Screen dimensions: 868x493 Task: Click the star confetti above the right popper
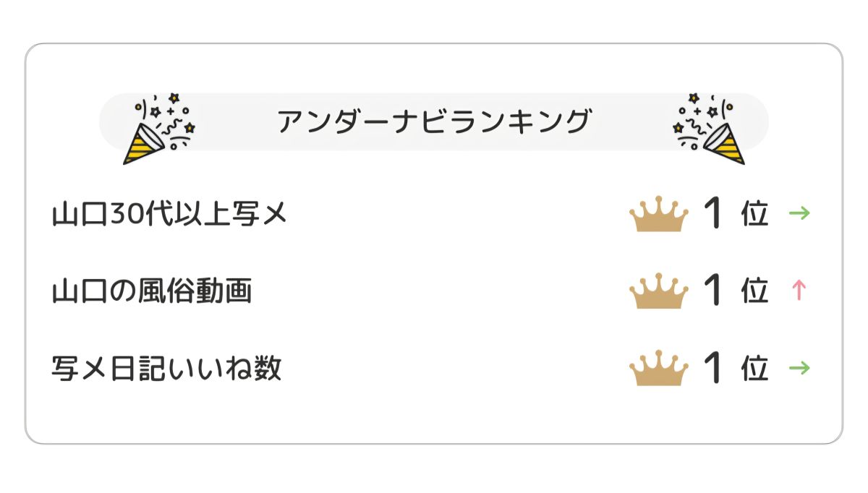[x=694, y=98]
